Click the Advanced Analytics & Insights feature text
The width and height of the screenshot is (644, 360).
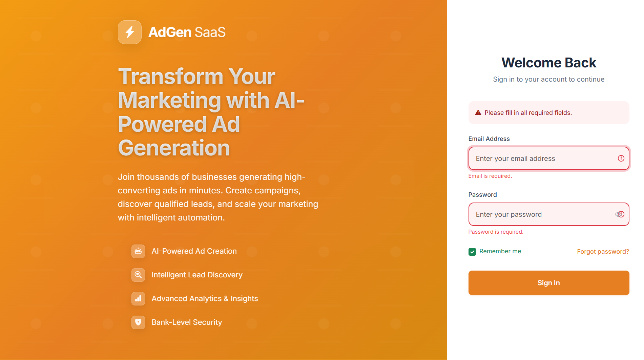click(205, 299)
